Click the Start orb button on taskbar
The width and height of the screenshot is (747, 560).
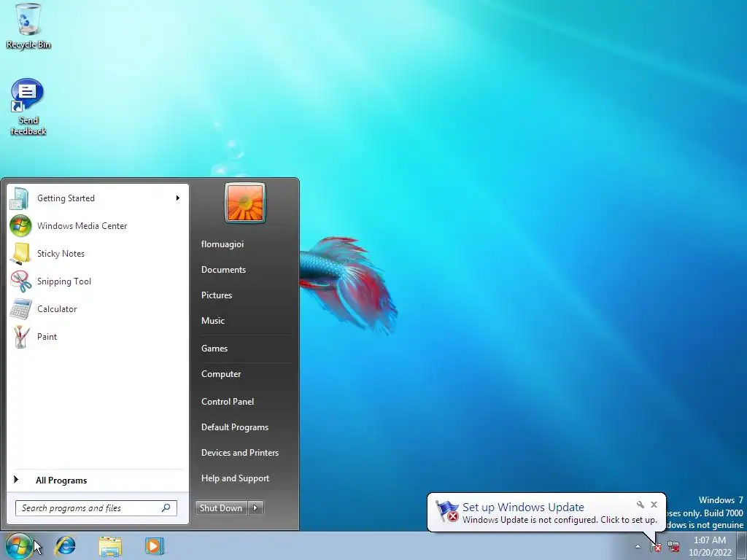pos(18,546)
